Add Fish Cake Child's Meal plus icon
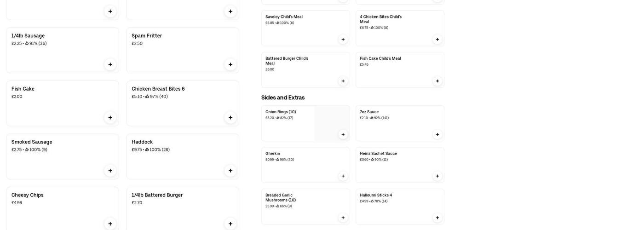This screenshot has height=230, width=644. 437,81
